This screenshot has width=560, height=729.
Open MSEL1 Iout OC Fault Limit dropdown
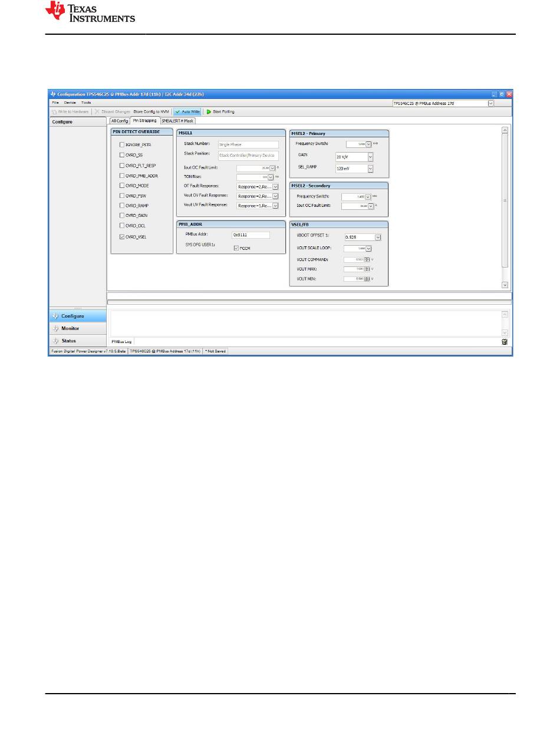[272, 168]
